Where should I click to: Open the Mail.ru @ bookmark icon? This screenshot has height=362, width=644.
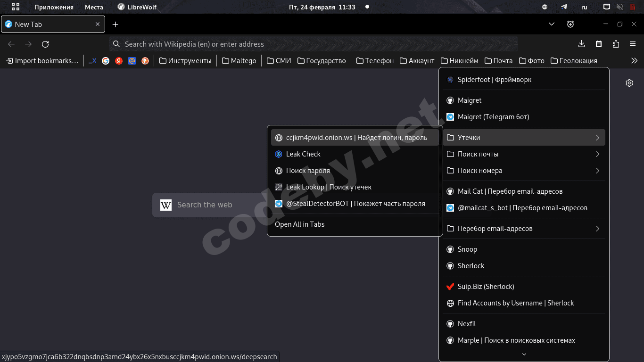(x=132, y=61)
